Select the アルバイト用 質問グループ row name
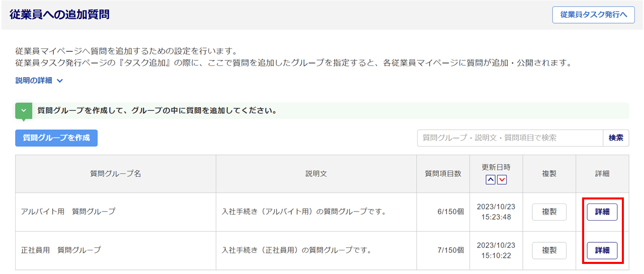This screenshot has width=644, height=274. (68, 212)
